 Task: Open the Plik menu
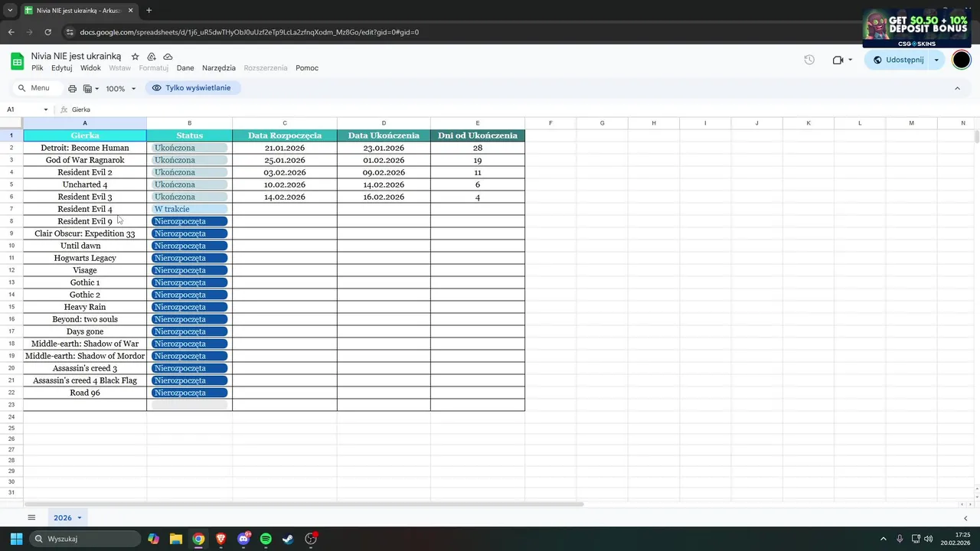[x=38, y=68]
